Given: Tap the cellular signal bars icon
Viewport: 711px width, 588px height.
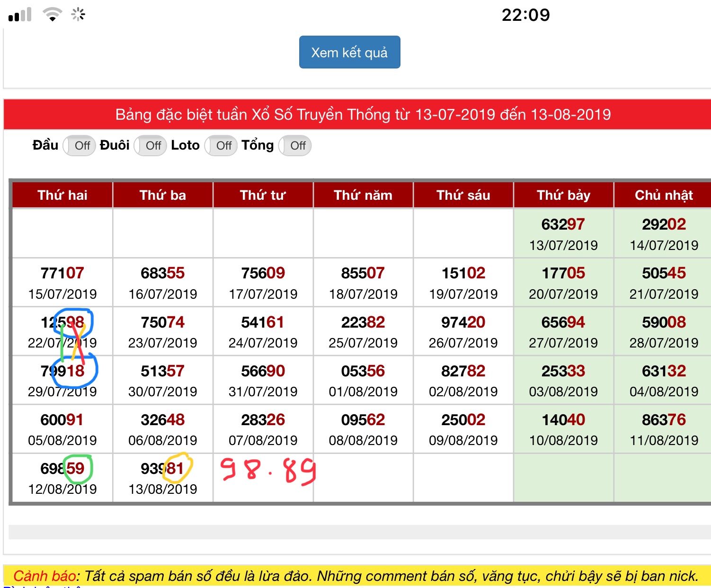Looking at the screenshot, I should 20,15.
